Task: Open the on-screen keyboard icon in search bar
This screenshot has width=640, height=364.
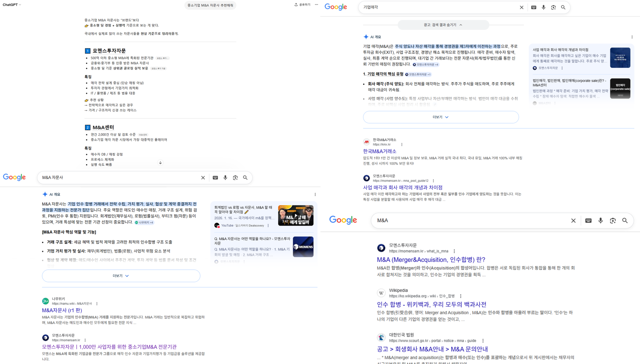Action: [x=533, y=7]
